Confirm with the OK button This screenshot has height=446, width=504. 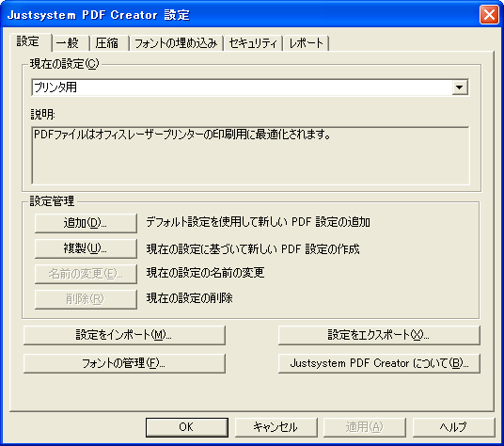click(x=187, y=427)
